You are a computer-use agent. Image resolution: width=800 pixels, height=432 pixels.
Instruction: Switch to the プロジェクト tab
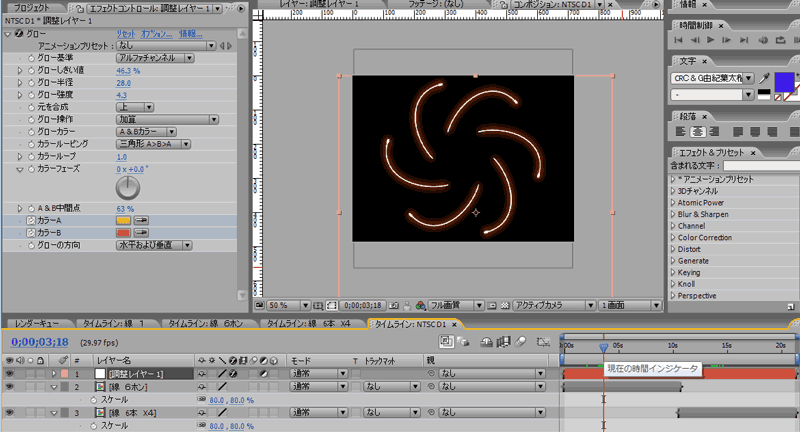(x=32, y=8)
